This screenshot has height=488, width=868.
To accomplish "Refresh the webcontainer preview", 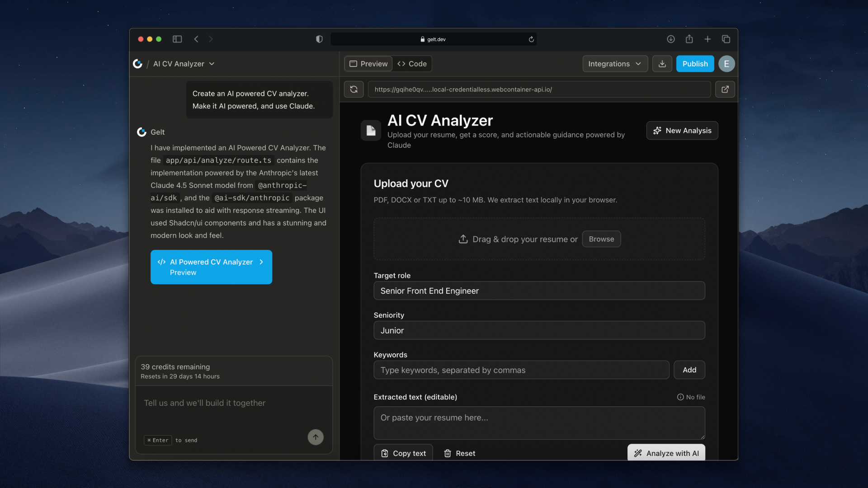I will click(x=354, y=89).
